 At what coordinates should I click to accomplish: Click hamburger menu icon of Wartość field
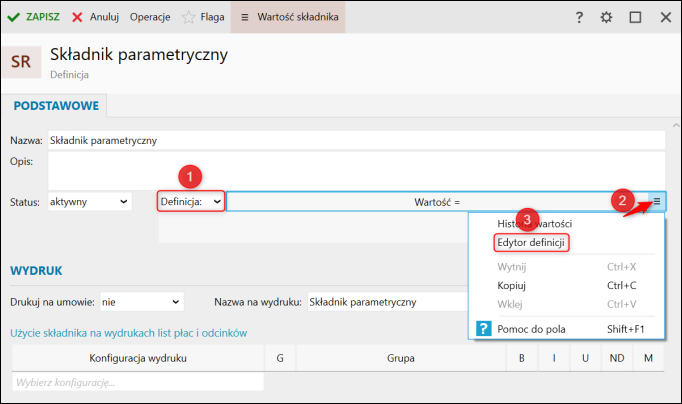[657, 201]
